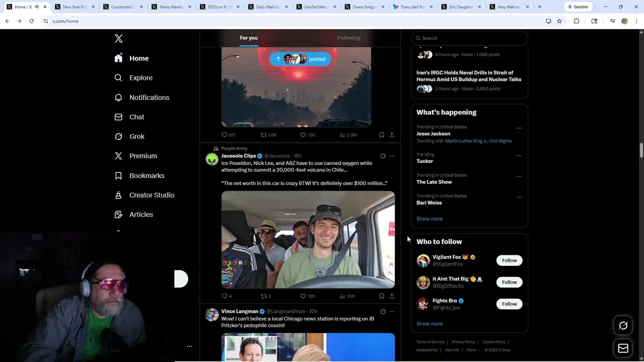Open options for Jesse Jackson trend

pyautogui.click(x=519, y=128)
